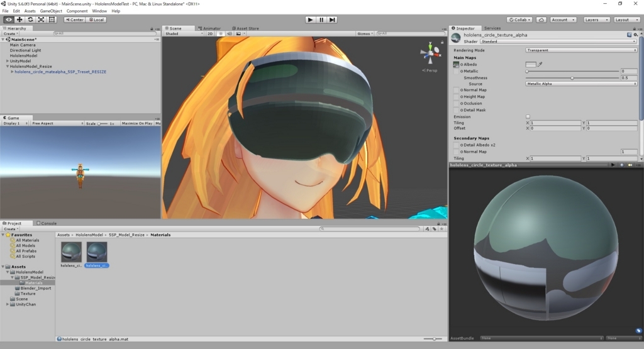Open the File menu
The image size is (644, 349).
coord(5,11)
